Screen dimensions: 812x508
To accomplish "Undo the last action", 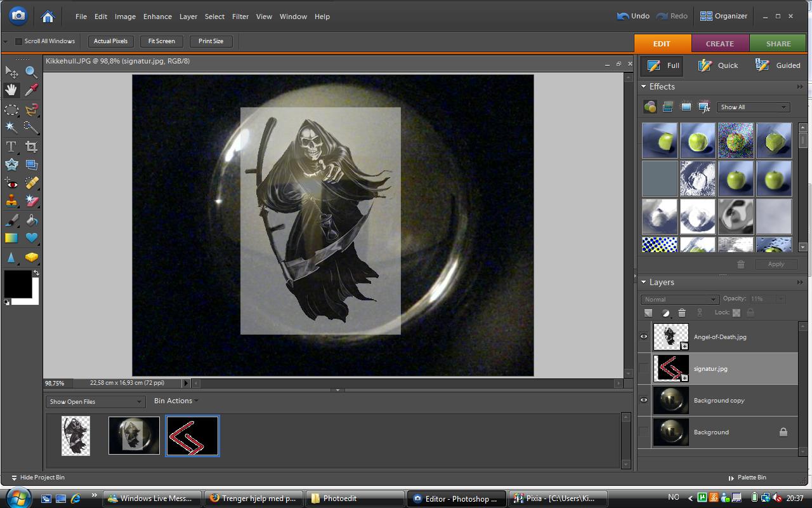I will point(633,16).
